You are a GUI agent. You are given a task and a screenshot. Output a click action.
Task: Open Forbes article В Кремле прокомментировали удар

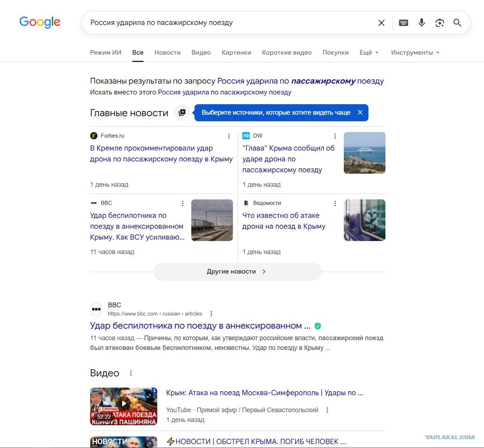click(x=162, y=153)
